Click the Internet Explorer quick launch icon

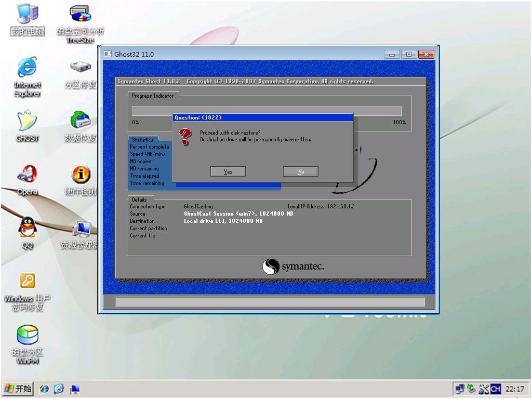44,389
